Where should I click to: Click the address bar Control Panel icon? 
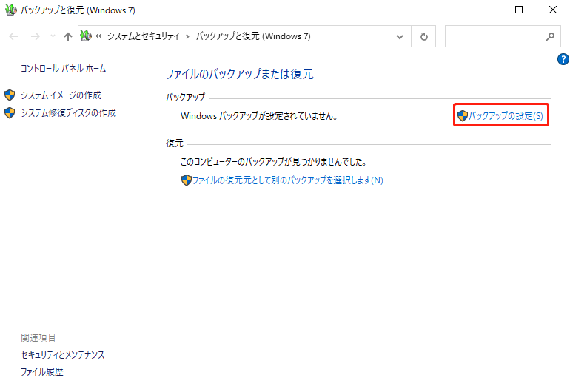point(86,36)
